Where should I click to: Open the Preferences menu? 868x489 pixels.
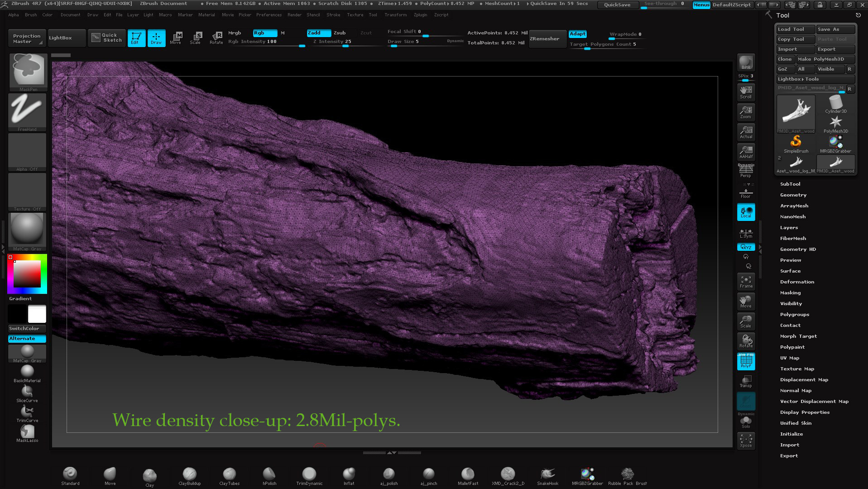tap(269, 15)
